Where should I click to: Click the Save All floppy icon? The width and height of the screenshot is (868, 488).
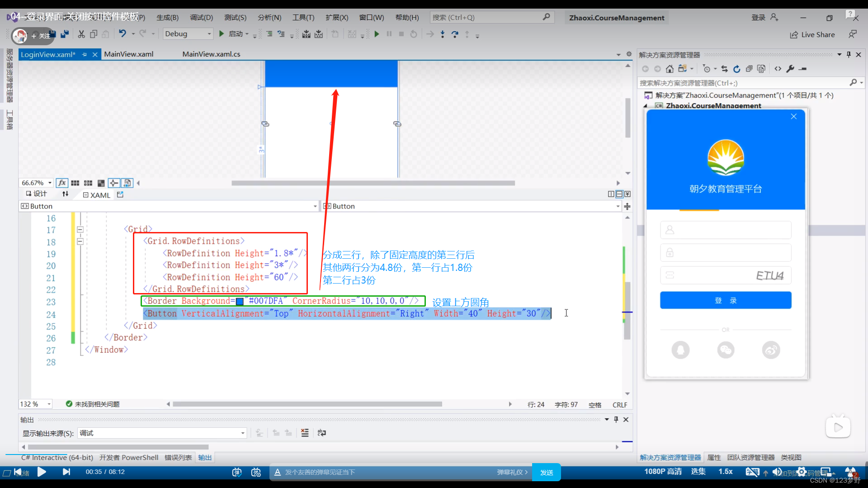click(65, 34)
